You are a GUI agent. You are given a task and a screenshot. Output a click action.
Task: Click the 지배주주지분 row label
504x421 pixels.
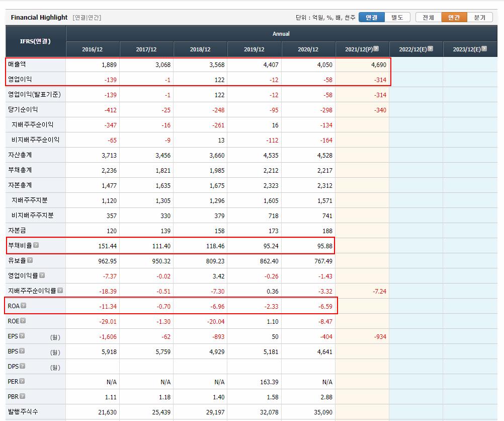(30, 200)
